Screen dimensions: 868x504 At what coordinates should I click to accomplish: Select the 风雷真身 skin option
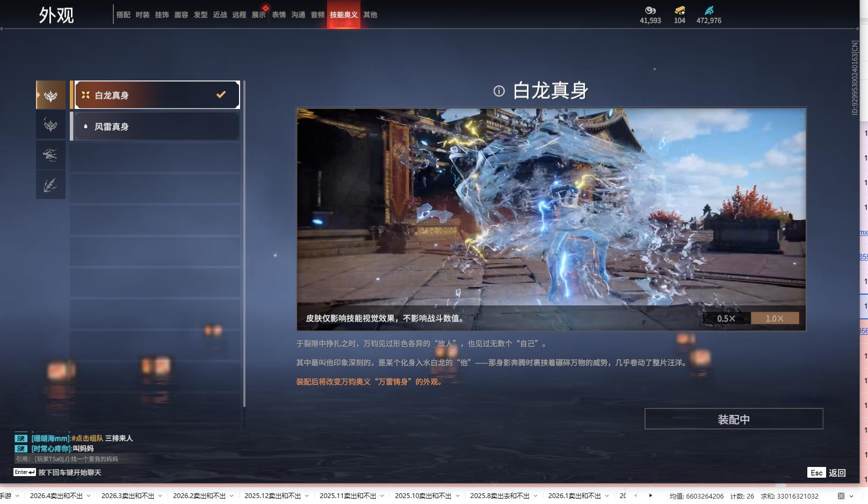(155, 126)
